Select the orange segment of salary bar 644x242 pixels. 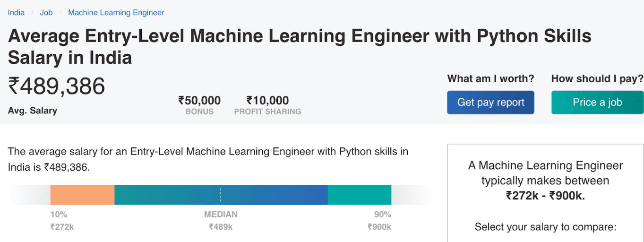(82, 195)
